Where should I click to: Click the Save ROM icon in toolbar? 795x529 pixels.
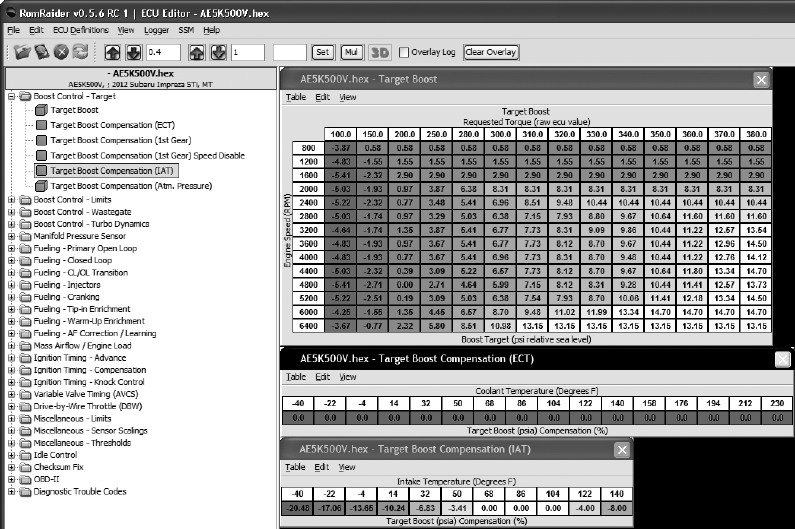[x=42, y=52]
